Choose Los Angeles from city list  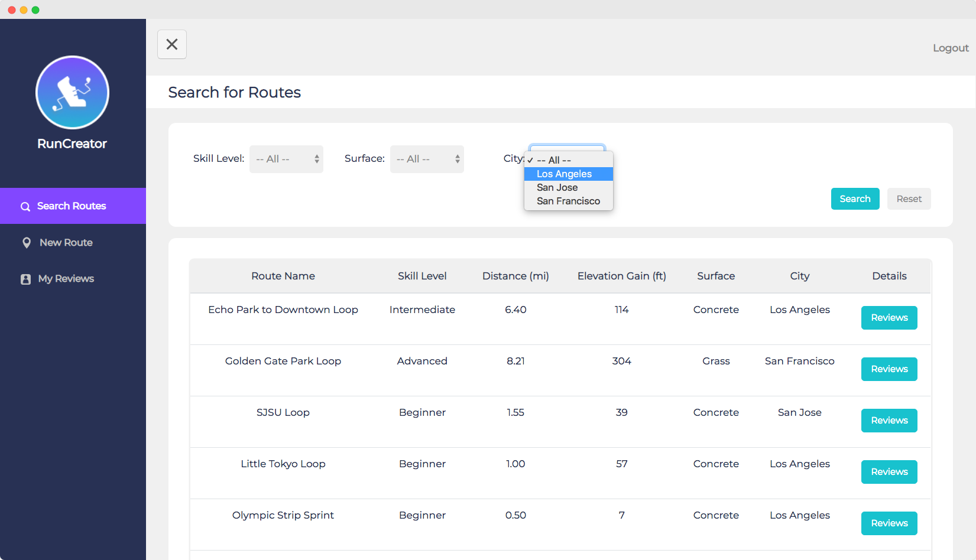click(x=569, y=174)
